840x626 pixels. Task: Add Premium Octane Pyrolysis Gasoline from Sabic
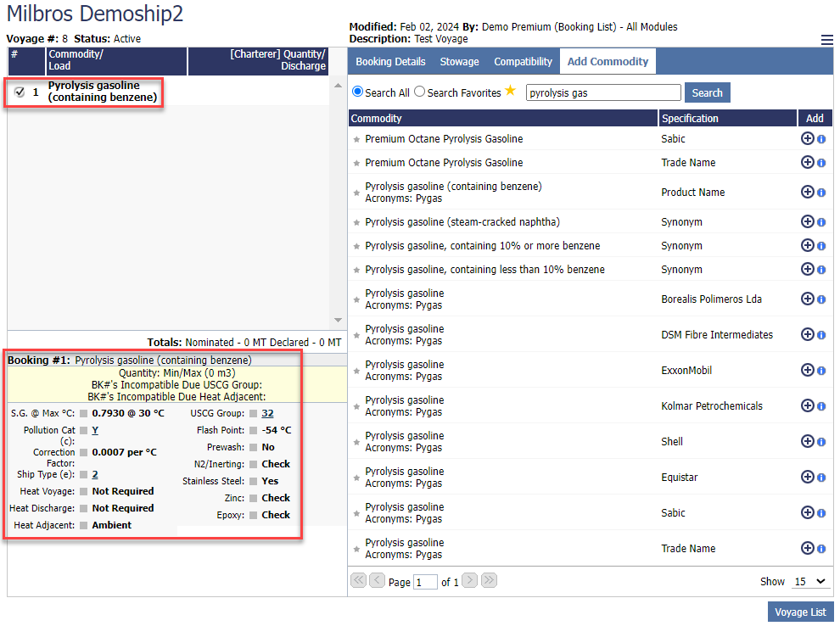click(x=807, y=139)
